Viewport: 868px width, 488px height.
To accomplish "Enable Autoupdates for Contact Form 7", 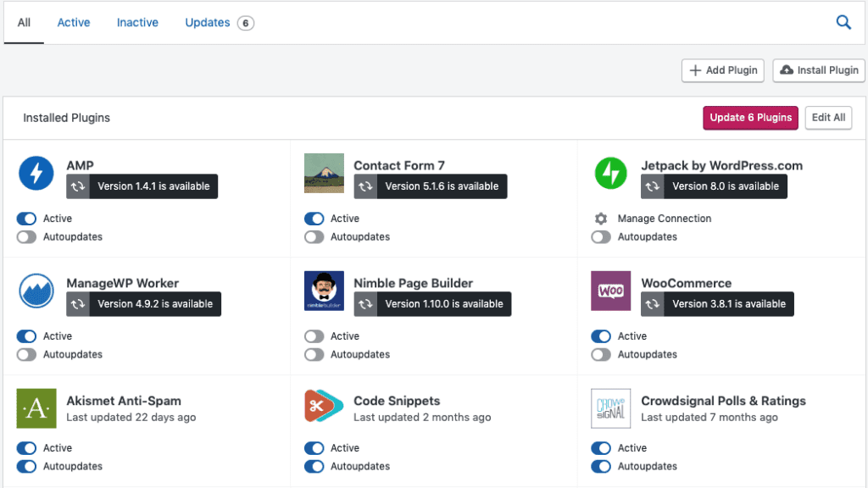I will tap(314, 237).
